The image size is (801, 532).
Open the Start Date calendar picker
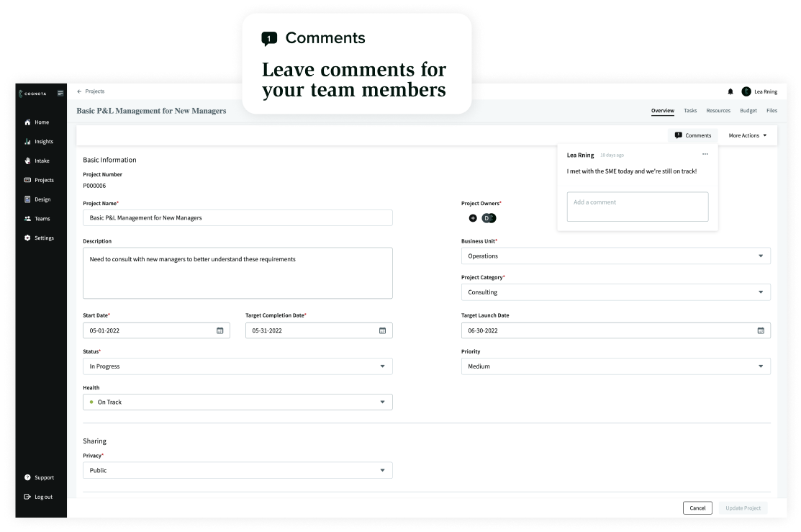[x=220, y=330]
